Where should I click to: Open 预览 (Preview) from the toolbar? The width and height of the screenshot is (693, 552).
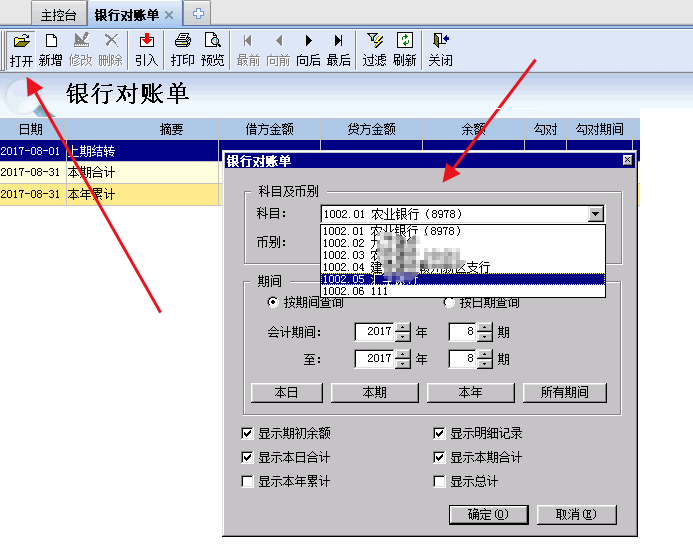click(212, 49)
